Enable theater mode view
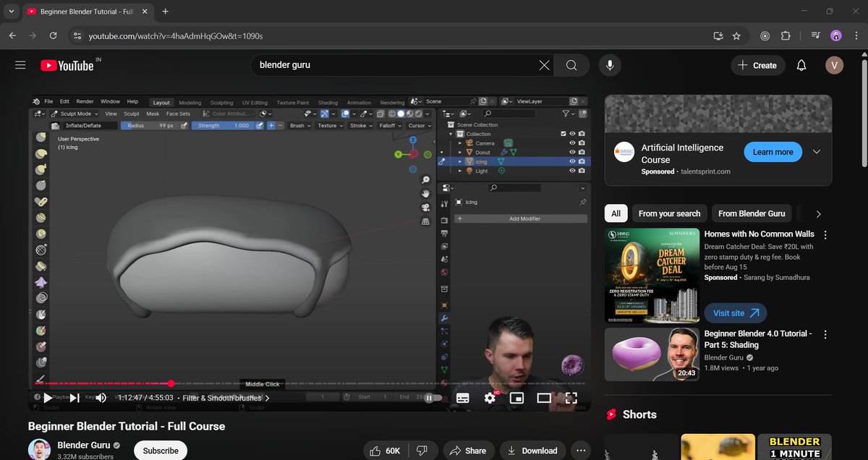The image size is (868, 460). (x=544, y=398)
